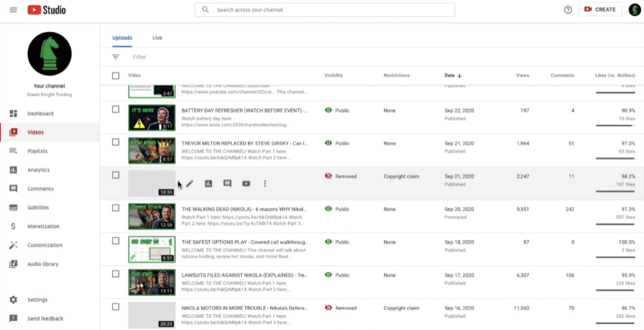This screenshot has width=644, height=330.
Task: Click the large channel knight avatar
Action: point(50,54)
